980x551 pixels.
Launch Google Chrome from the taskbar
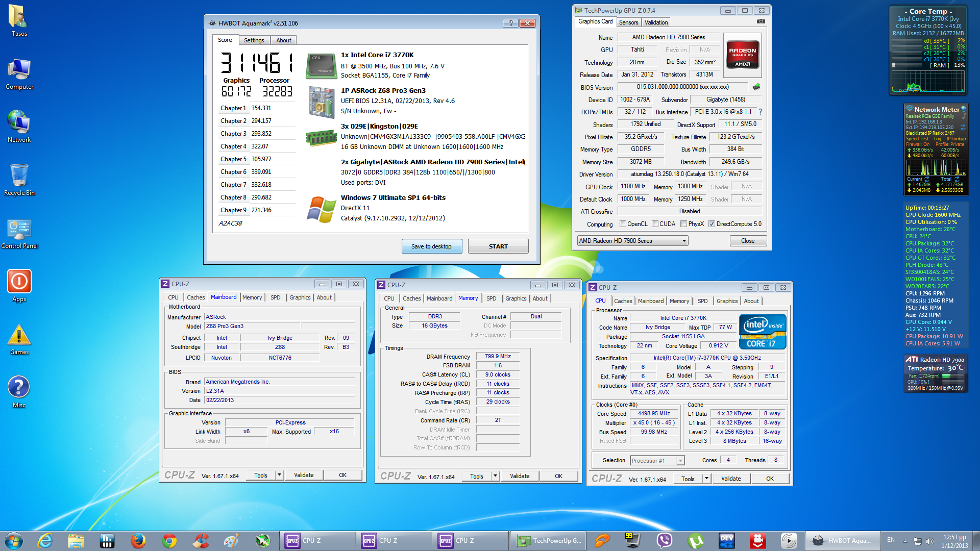tap(169, 541)
